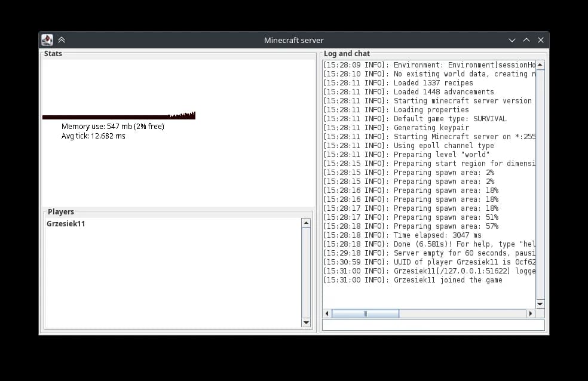Click the 'Memory use: 547 mb' text
Viewport: 588px width, 381px height.
(113, 126)
